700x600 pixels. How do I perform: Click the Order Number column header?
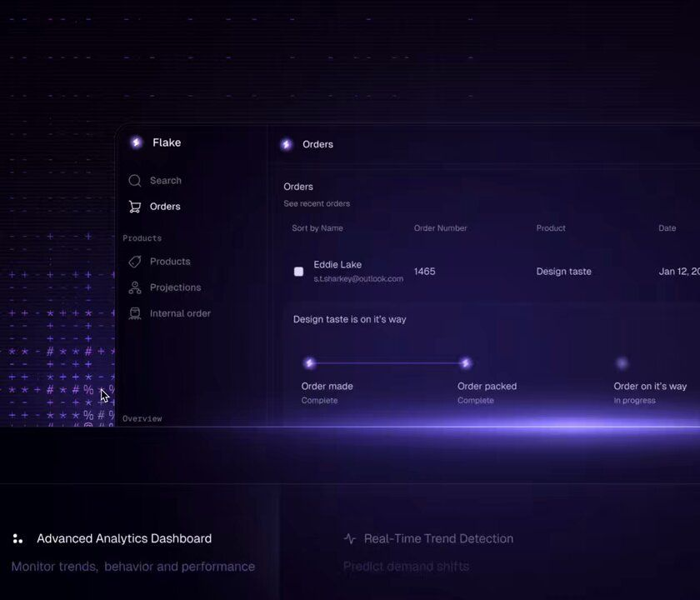tap(440, 228)
